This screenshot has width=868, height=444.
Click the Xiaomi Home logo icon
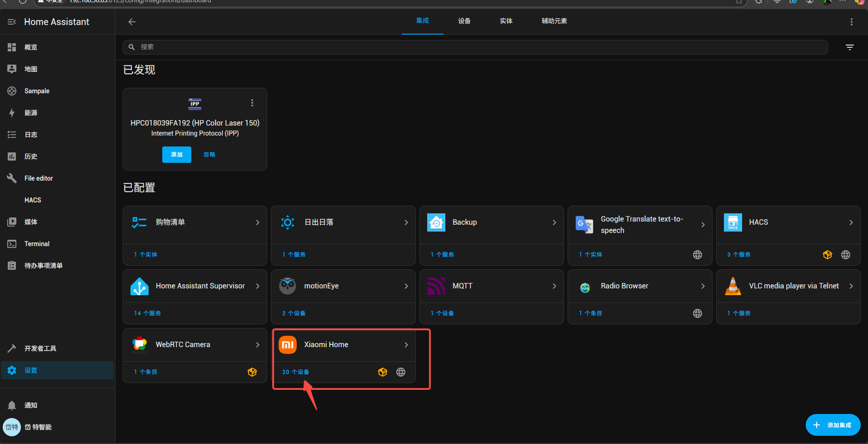click(x=288, y=345)
